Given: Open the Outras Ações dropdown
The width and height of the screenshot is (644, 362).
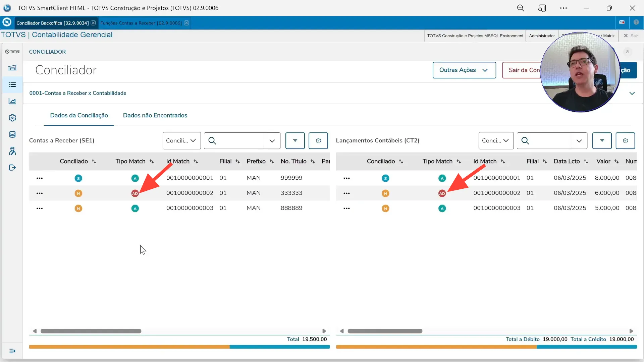Looking at the screenshot, I should [464, 70].
